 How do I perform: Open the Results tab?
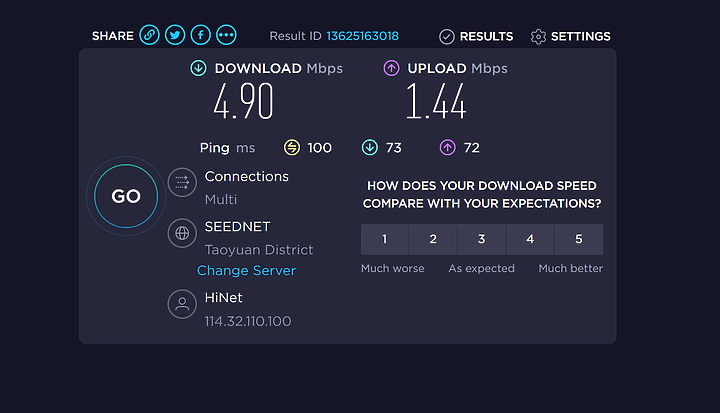(x=476, y=36)
